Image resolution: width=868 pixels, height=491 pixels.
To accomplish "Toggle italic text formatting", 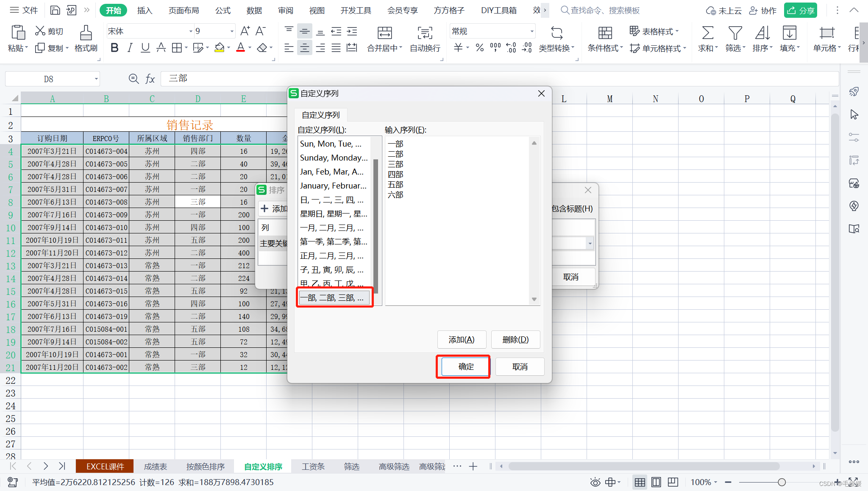I will tap(130, 48).
